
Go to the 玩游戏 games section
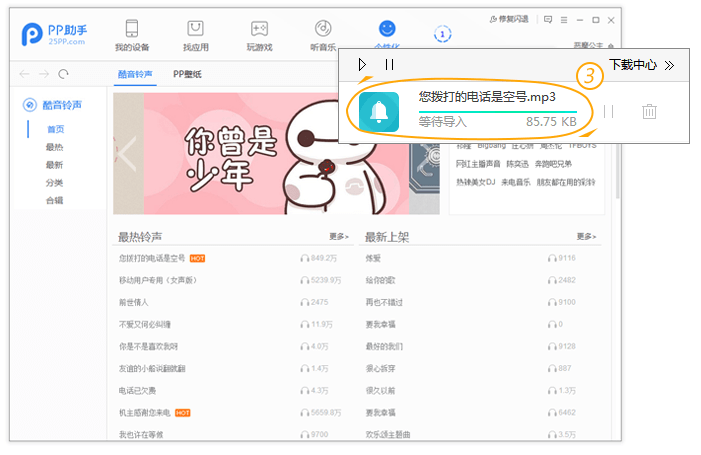coord(259,36)
